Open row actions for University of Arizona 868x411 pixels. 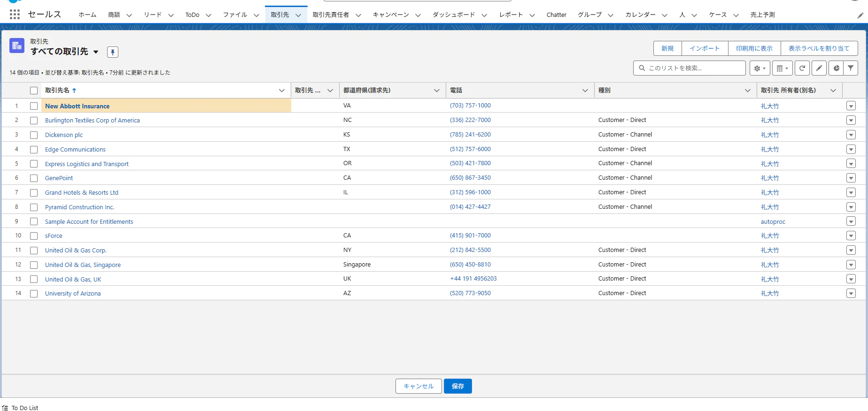[851, 293]
